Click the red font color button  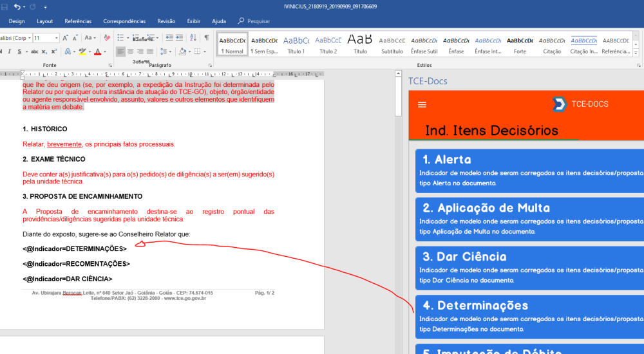[97, 51]
